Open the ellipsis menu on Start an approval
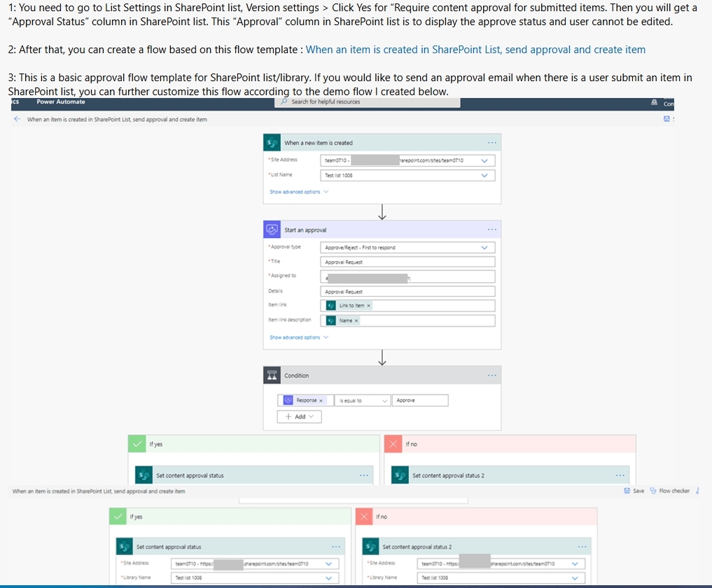The width and height of the screenshot is (712, 588). pos(491,230)
